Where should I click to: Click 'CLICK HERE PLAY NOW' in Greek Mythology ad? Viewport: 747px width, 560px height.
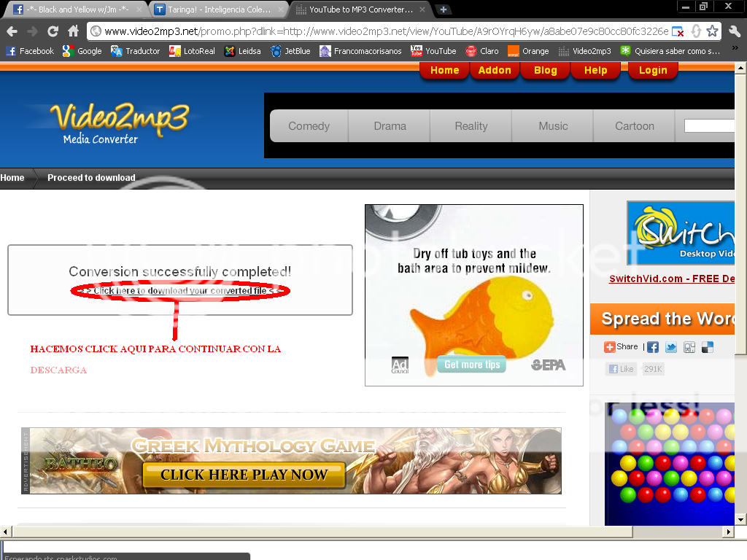[x=244, y=475]
